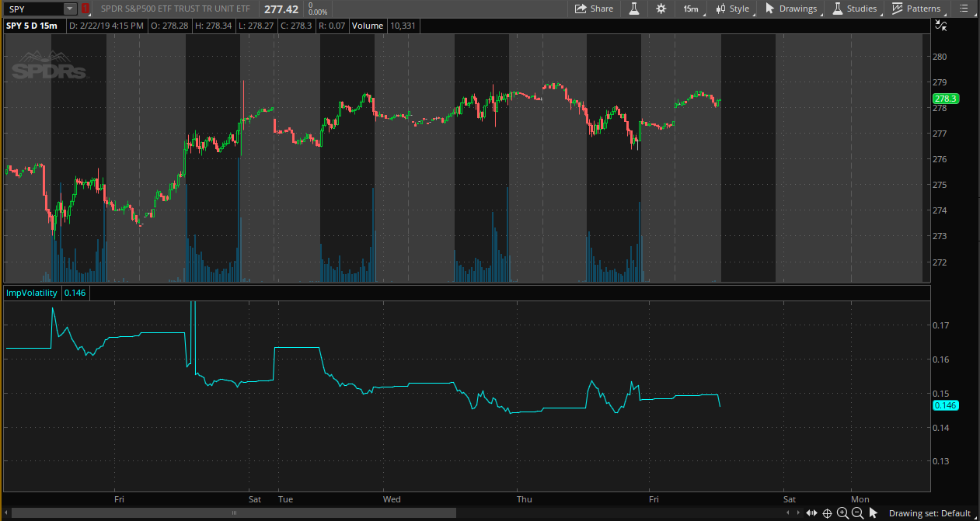Viewport: 980px width, 521px height.
Task: Click the 0.146 value beside ImpVolatility
Action: [x=75, y=293]
